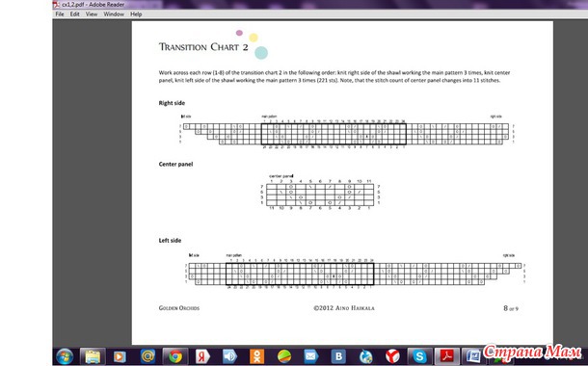
Task: Select the Adobe Reader taskbar button
Action: [446, 356]
